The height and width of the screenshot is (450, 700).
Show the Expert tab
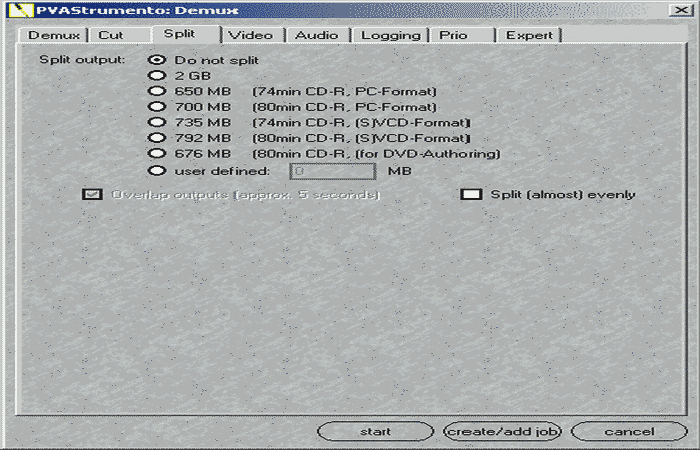pyautogui.click(x=529, y=35)
